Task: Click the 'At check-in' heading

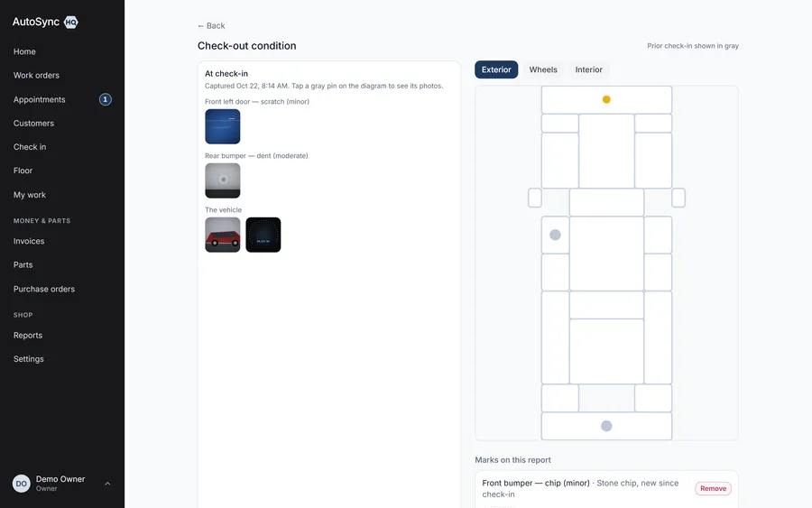Action: [x=226, y=73]
